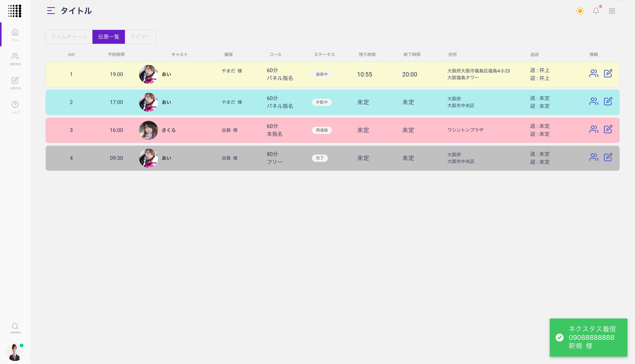Open the notification bell
635x364 pixels.
(596, 11)
